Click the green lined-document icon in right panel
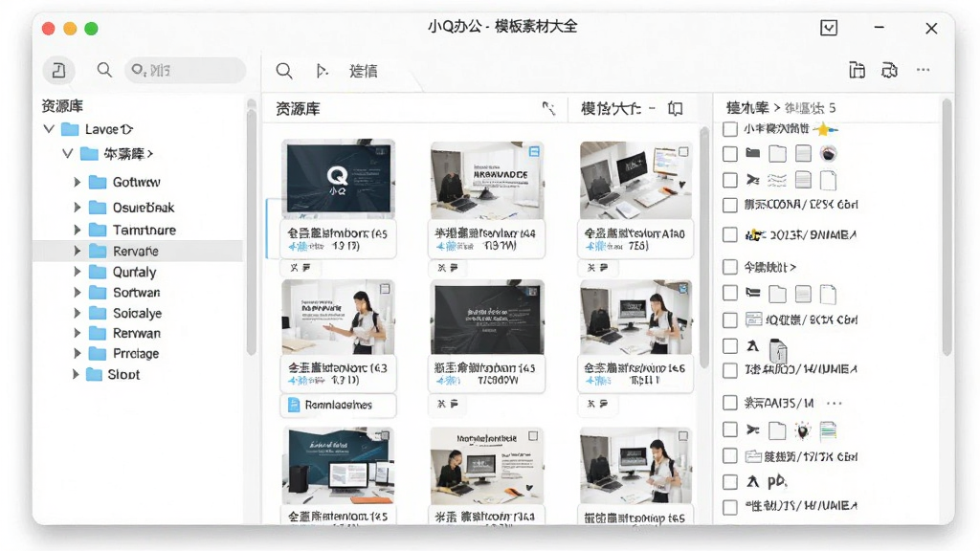980x551 pixels. (828, 430)
